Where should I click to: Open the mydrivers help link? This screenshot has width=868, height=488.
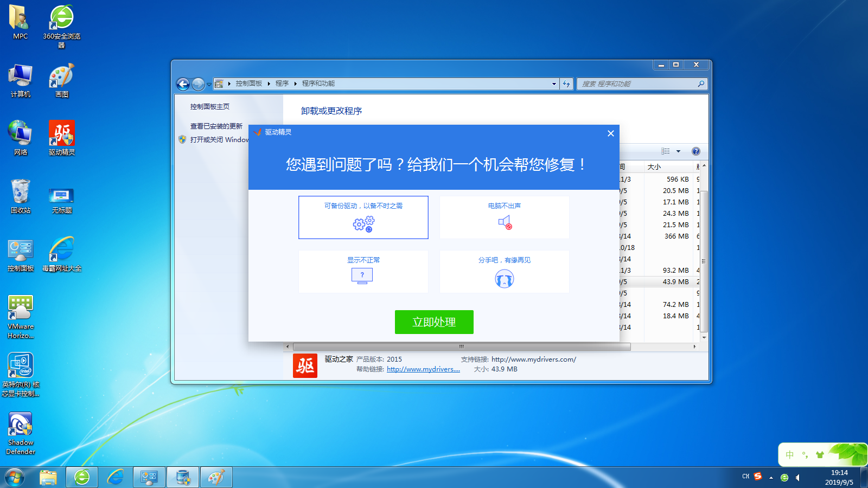point(423,369)
